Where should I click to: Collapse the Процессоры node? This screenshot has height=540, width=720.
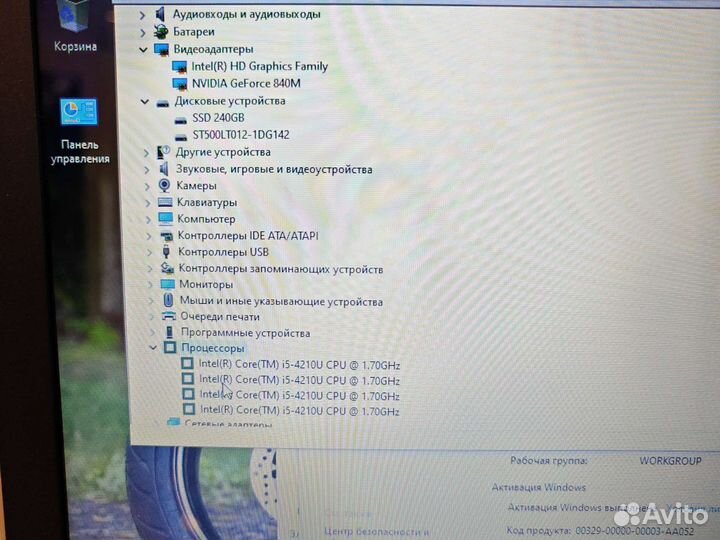[153, 348]
